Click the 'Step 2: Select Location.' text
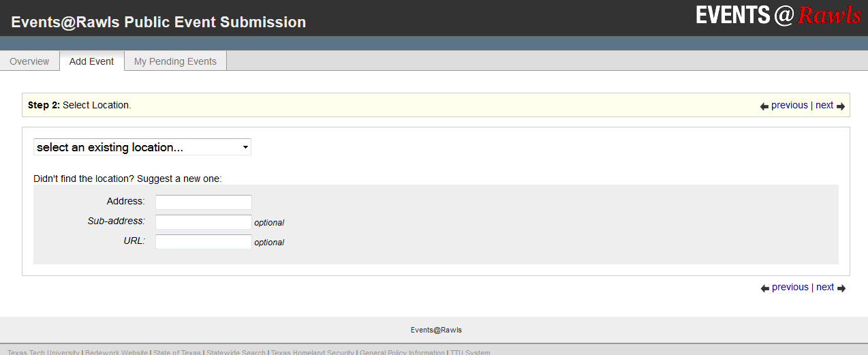This screenshot has height=355, width=868. click(79, 105)
